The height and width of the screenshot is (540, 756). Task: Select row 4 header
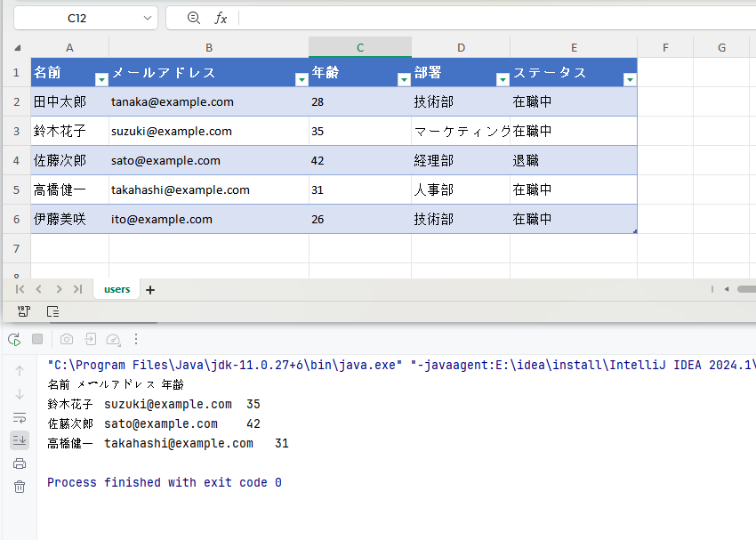point(16,160)
